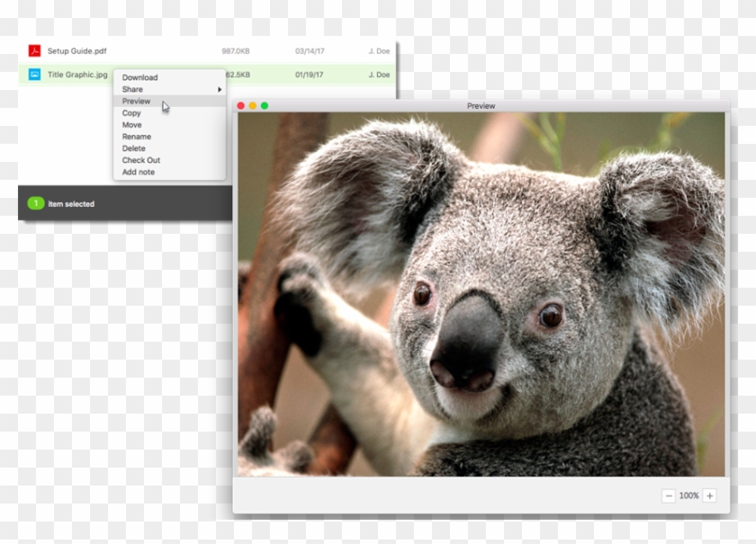Delete the selected file
756x544 pixels.
click(x=133, y=147)
